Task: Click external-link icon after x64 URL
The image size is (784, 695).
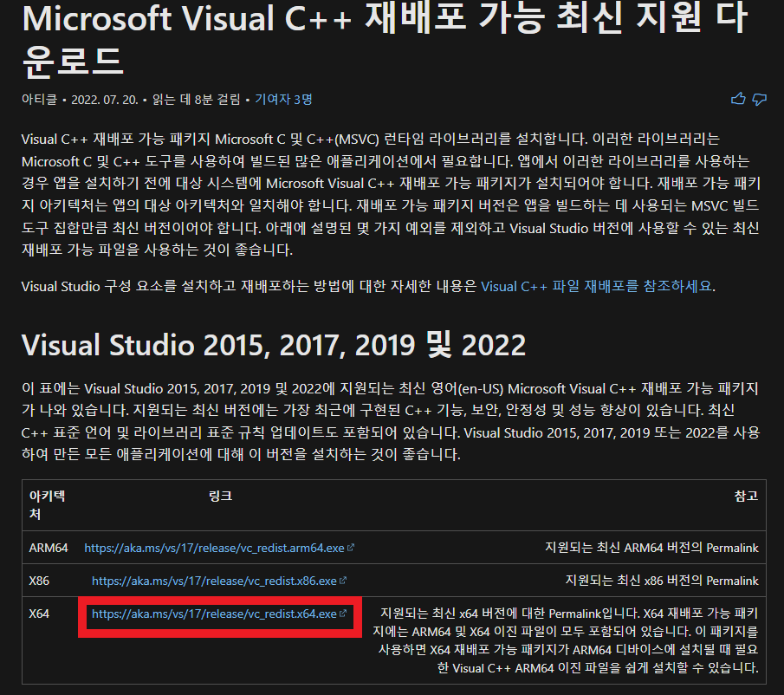Action: pyautogui.click(x=343, y=614)
